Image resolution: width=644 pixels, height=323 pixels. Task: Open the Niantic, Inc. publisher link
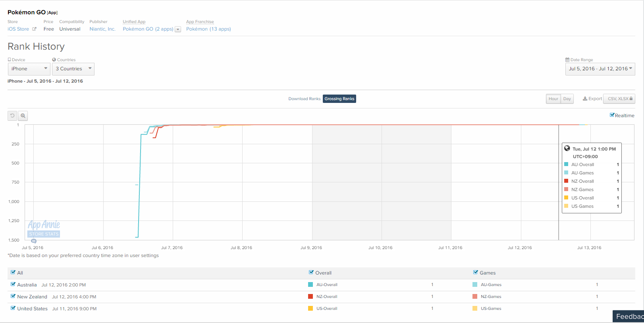(102, 29)
